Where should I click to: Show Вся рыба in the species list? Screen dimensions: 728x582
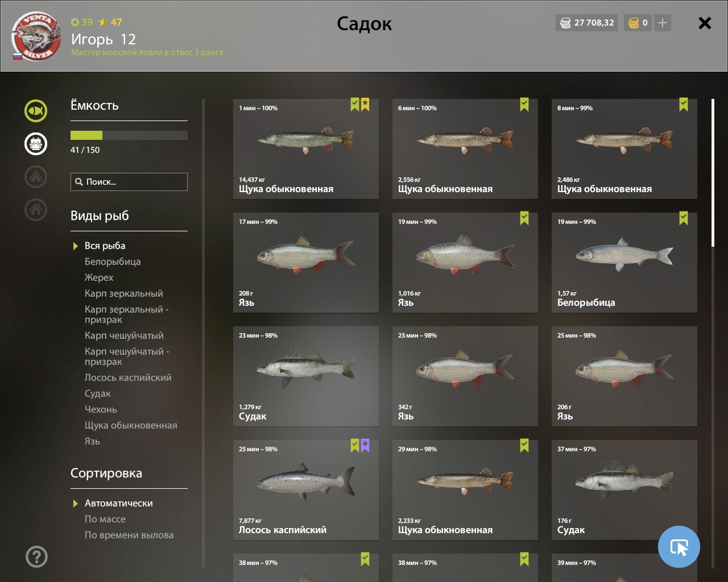pos(105,246)
